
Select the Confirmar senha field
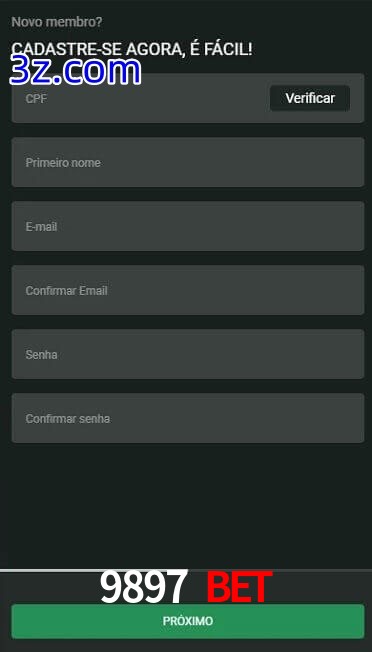tap(188, 418)
